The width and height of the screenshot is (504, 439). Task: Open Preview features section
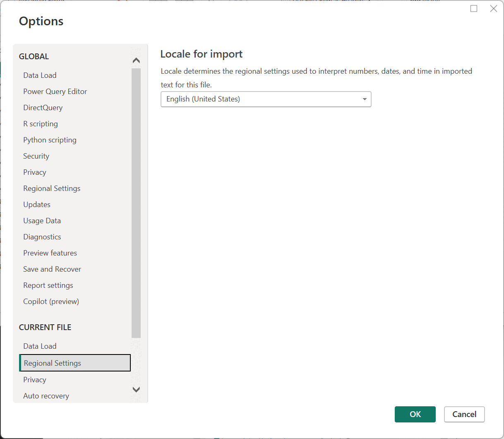50,253
